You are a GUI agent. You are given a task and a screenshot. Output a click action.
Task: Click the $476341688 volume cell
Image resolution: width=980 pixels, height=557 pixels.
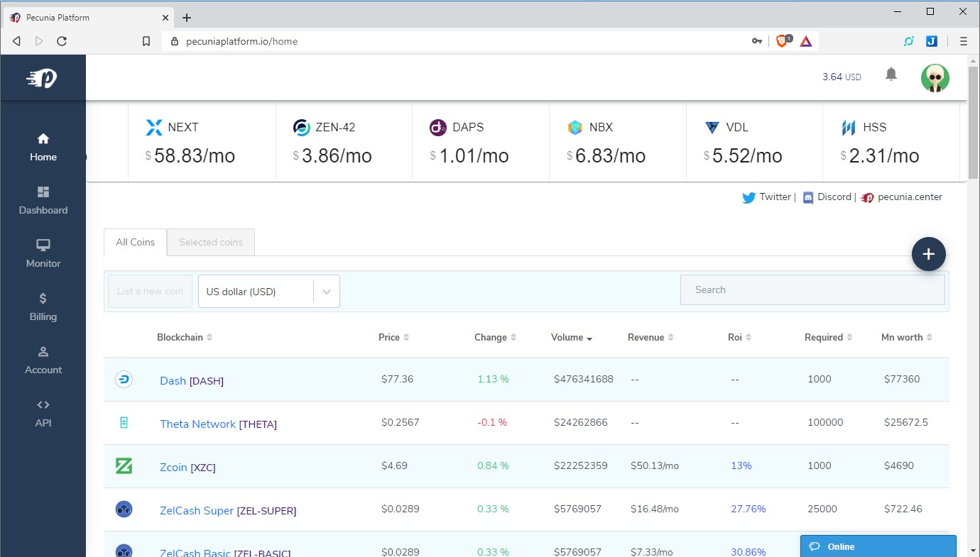pos(584,379)
